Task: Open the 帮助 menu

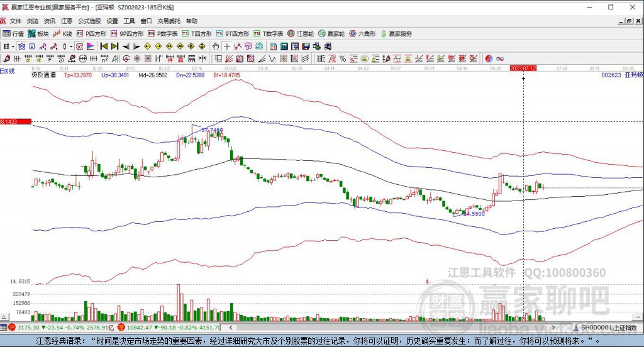Action: click(191, 21)
